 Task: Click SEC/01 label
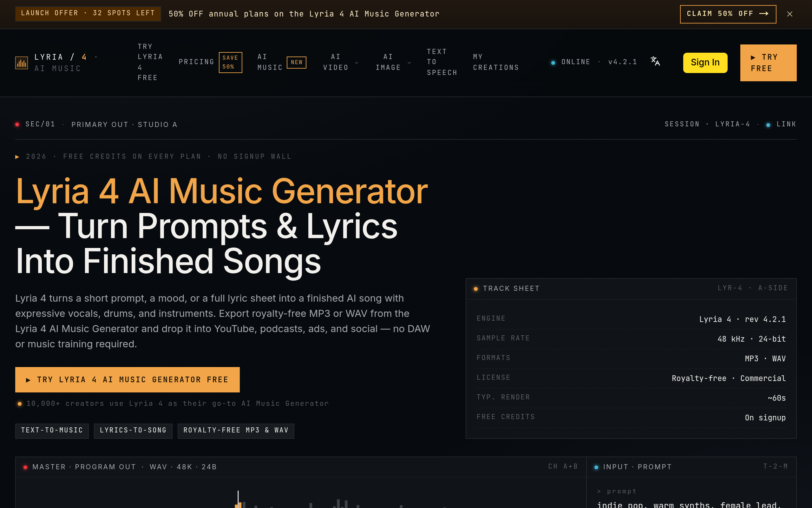[x=40, y=124]
